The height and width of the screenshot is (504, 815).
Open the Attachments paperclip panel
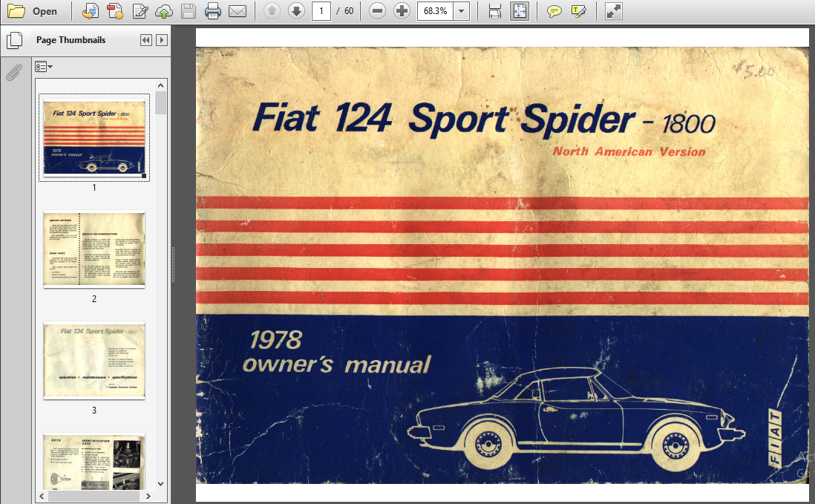tap(14, 73)
